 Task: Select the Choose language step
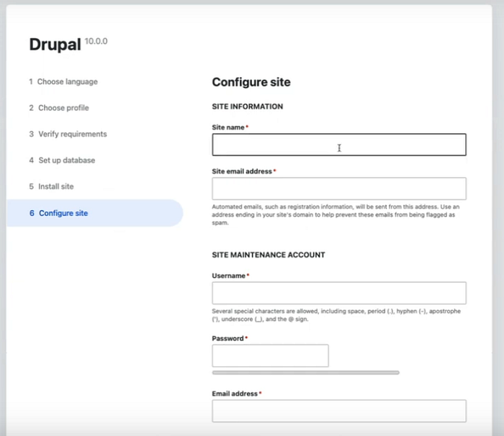click(x=67, y=82)
